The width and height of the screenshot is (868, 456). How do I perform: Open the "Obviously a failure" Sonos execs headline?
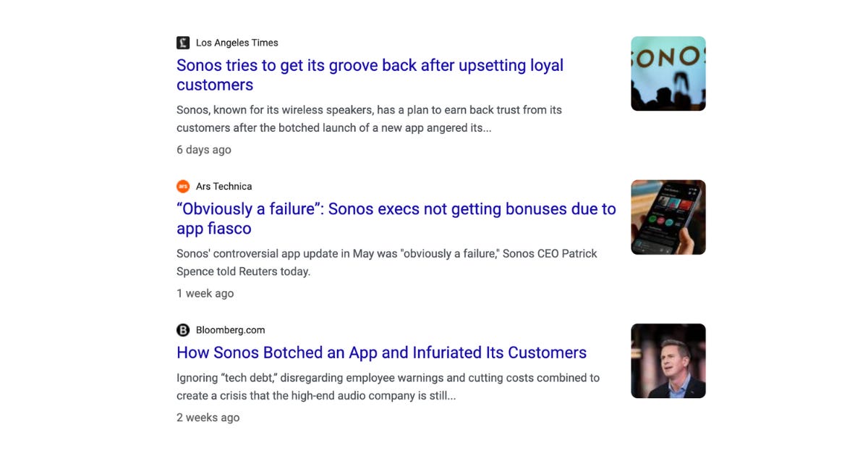(396, 219)
